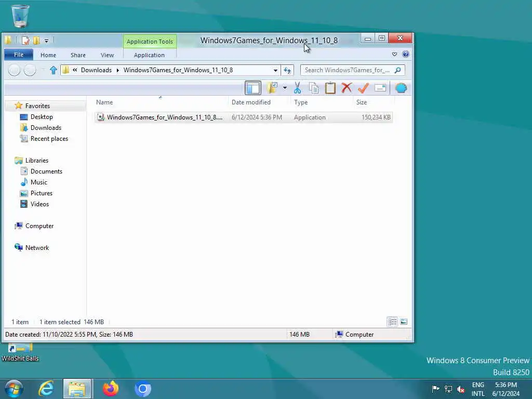Click the Properties quick access icon
This screenshot has width=532, height=399.
pos(25,41)
